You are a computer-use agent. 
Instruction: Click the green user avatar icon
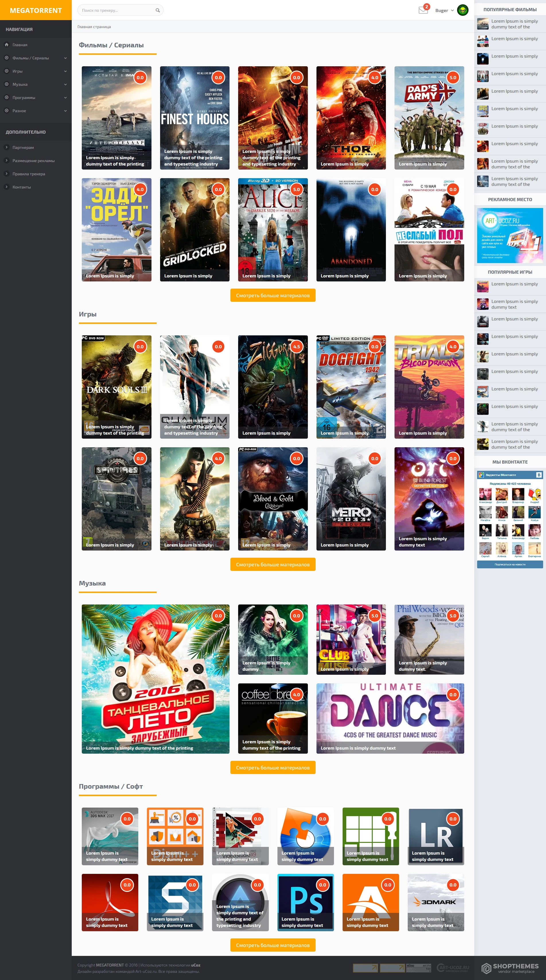click(x=462, y=10)
